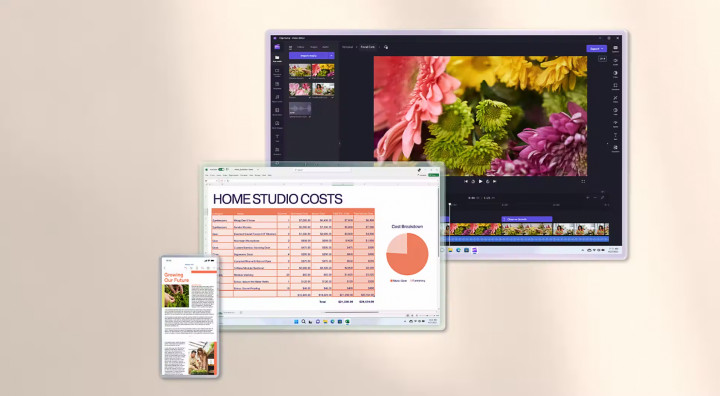Open Your media tab in Clipchamp sidebar

click(277, 59)
